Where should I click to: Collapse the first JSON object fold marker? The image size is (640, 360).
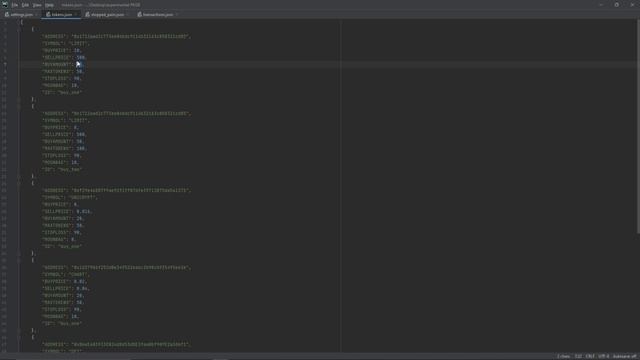tap(18, 29)
